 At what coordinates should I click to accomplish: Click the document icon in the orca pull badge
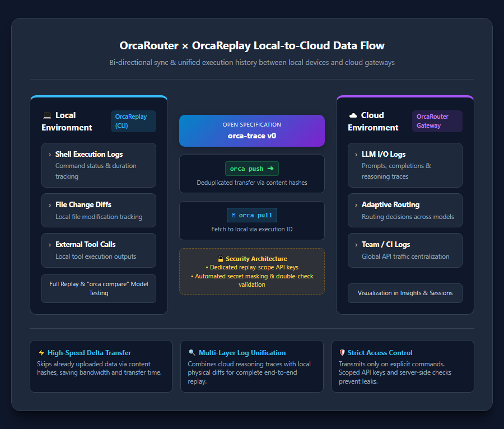[234, 215]
